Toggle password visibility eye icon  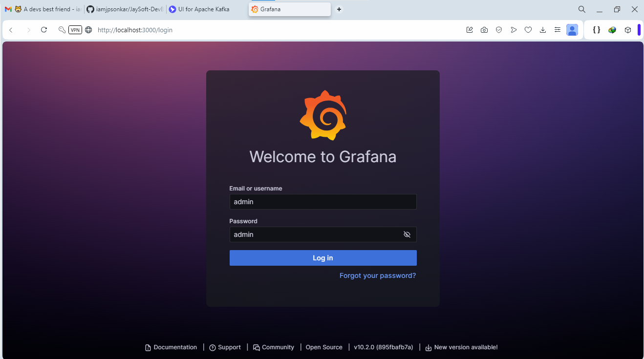(407, 234)
